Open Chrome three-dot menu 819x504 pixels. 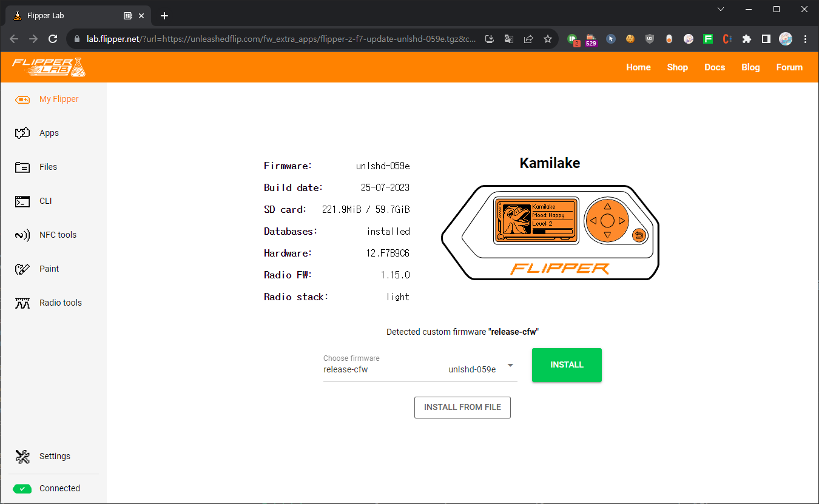tap(805, 39)
